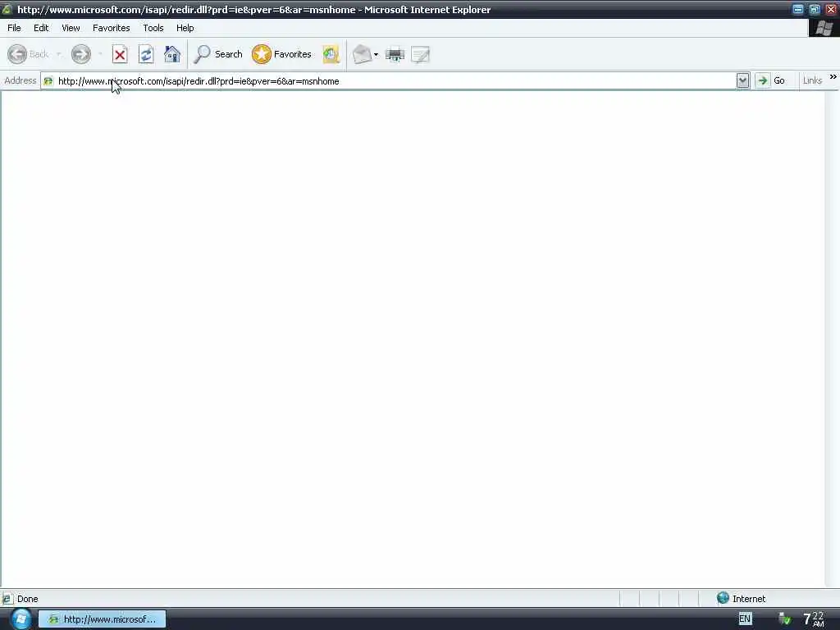Screen dimensions: 840x630
Task: Click the IE icon in title bar
Action: coord(7,9)
